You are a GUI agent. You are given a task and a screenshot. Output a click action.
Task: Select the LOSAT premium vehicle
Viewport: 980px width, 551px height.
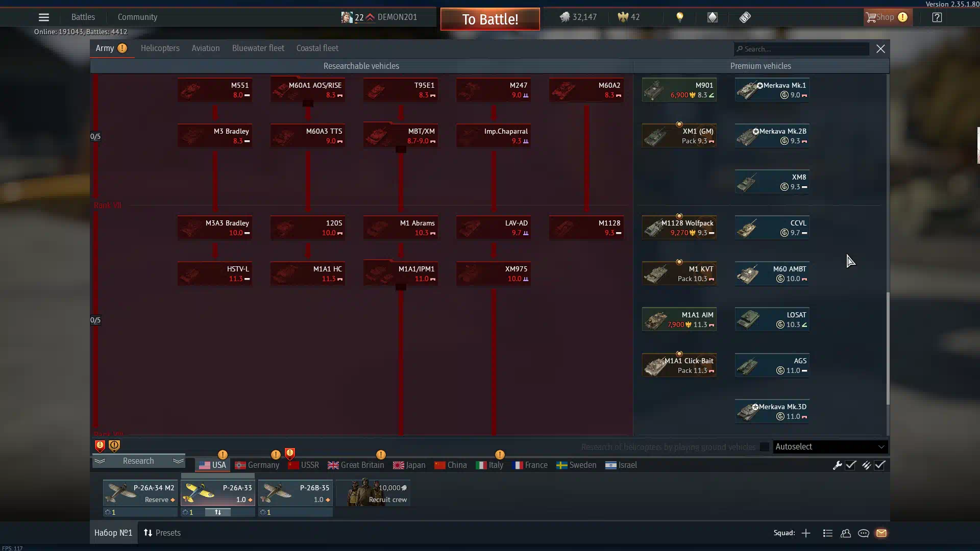tap(772, 319)
